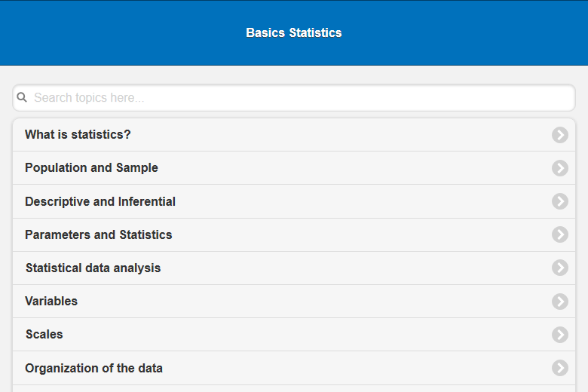Focus the Search topics here field
Image resolution: width=588 pixels, height=392 pixels.
tap(302, 97)
